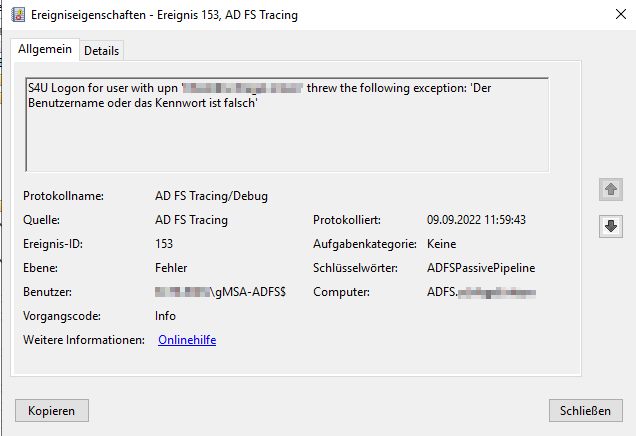Click the down arrow for next event
The image size is (636, 436).
[610, 226]
